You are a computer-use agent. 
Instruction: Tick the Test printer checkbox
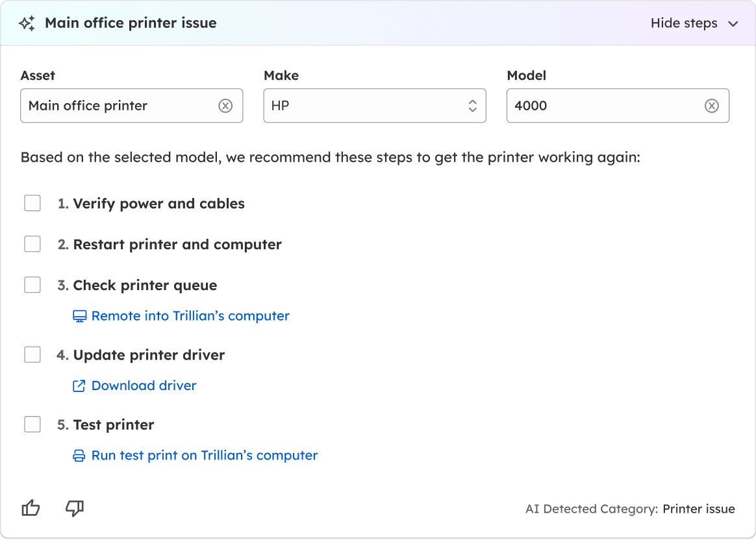pos(32,424)
